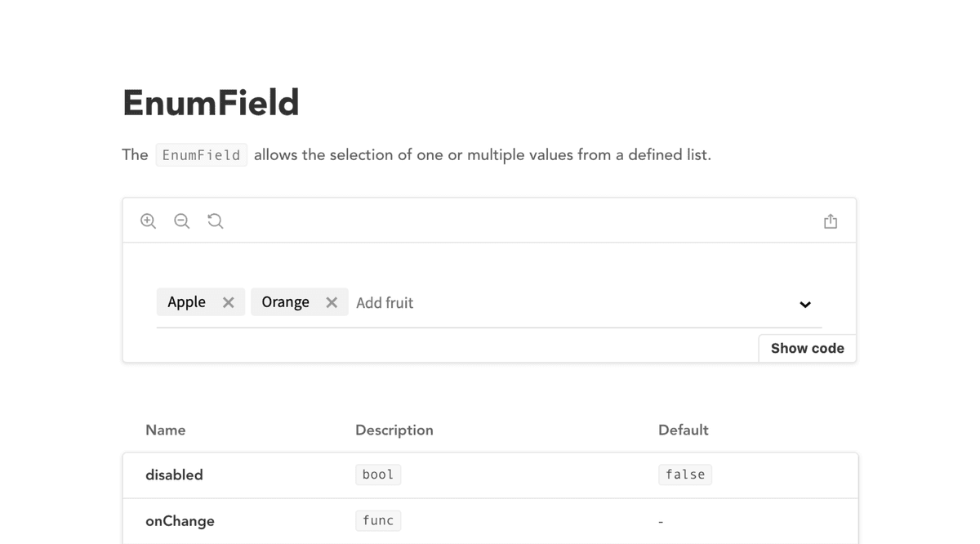Click the bool type tag
Screen dimensions: 980x544
[378, 475]
